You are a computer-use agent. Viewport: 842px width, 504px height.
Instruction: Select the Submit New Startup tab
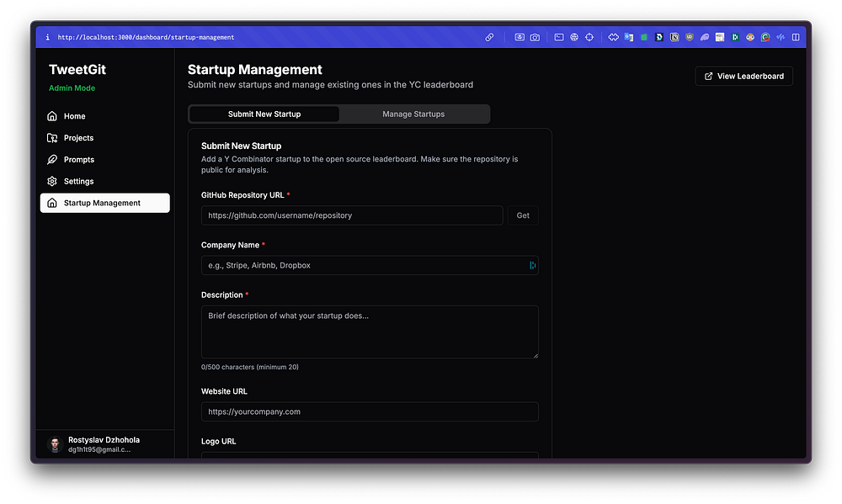[264, 114]
